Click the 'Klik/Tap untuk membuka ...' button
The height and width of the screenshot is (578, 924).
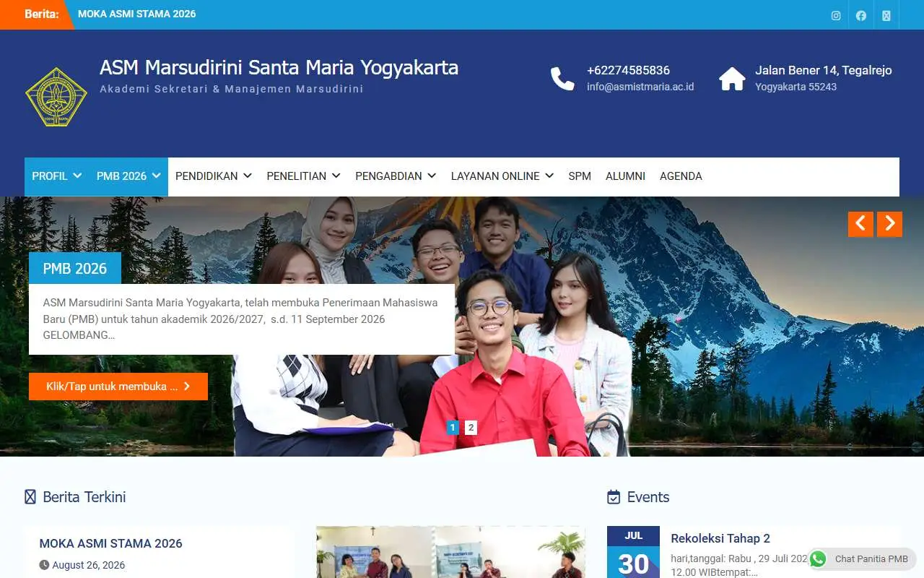118,387
